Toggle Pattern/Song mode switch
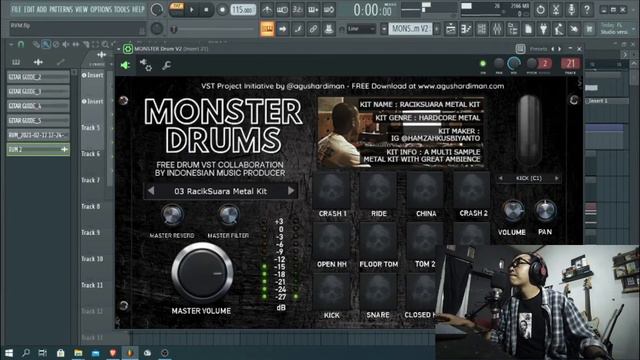The image size is (640, 360). click(x=177, y=9)
